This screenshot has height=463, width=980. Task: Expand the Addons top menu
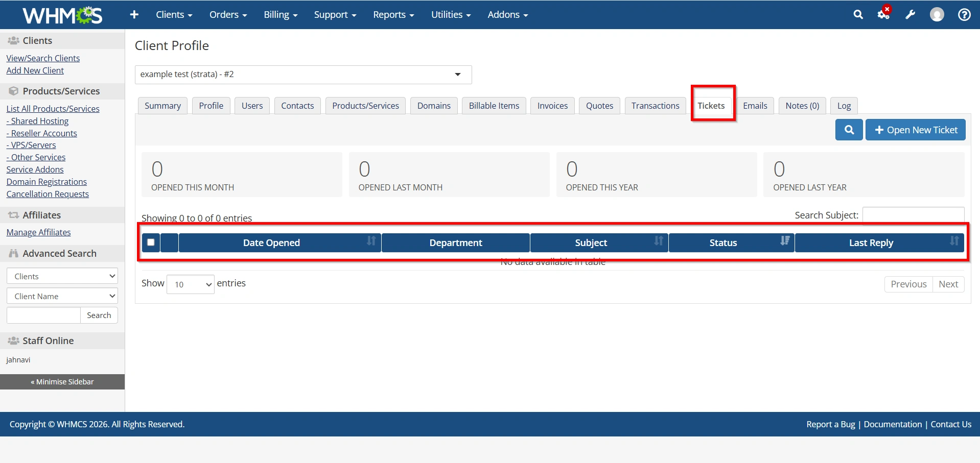tap(507, 15)
